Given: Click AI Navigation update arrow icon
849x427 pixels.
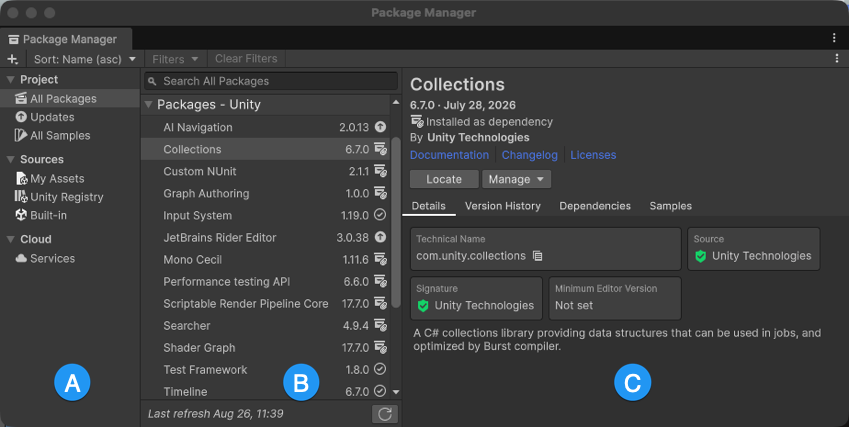Looking at the screenshot, I should [381, 127].
